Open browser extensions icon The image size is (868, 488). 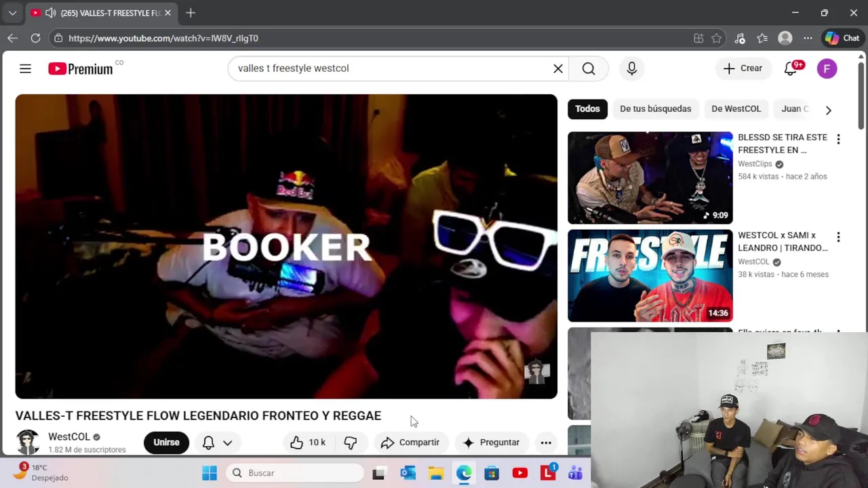[x=740, y=39]
